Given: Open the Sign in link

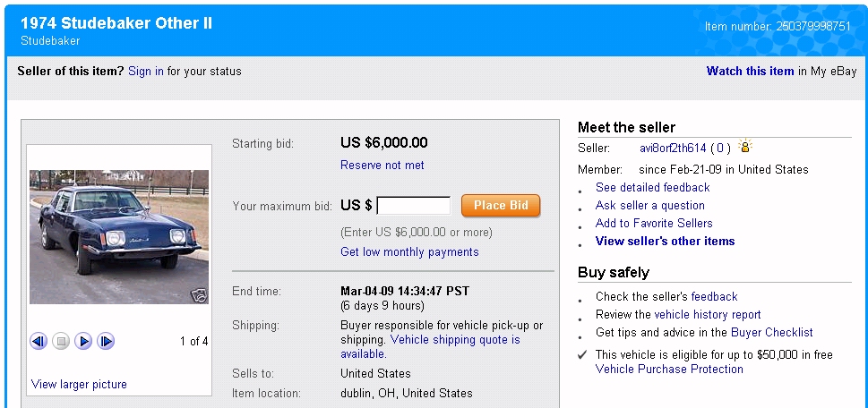Looking at the screenshot, I should click(x=146, y=72).
